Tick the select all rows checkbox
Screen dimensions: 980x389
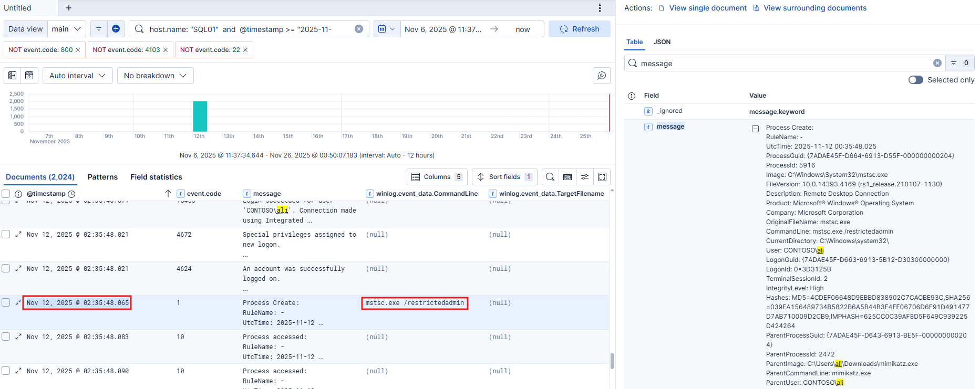tap(6, 194)
